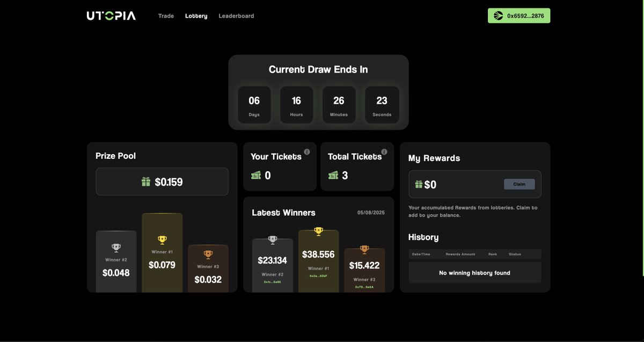Image resolution: width=644 pixels, height=342 pixels.
Task: Click the $0.032 Winner #3 prize
Action: 208,280
